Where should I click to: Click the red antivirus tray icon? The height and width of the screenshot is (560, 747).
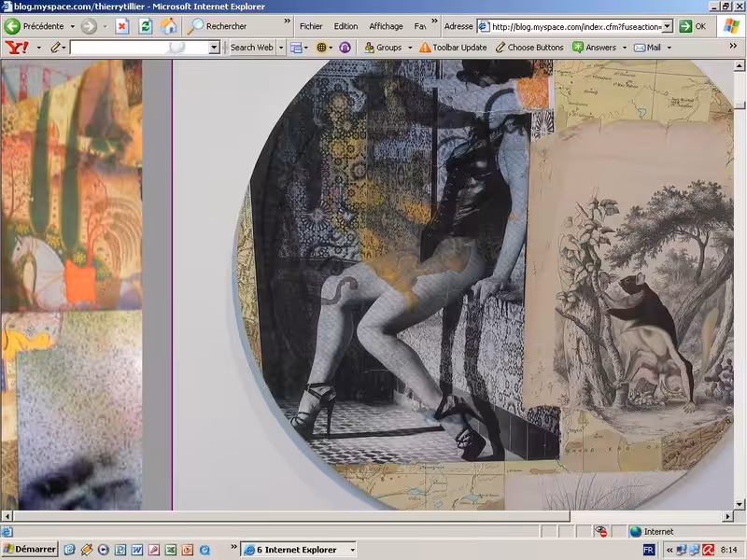[x=708, y=550]
